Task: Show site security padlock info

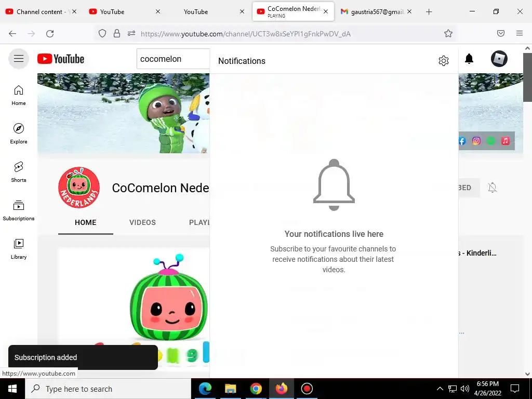Action: point(117,33)
